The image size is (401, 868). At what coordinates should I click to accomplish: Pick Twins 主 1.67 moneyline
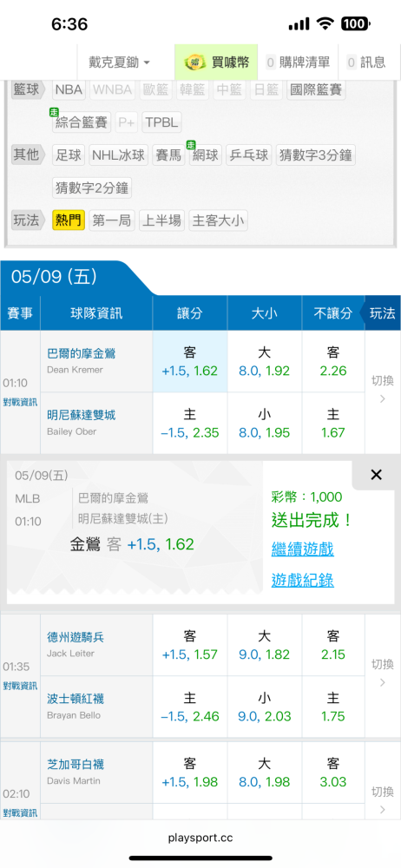(x=333, y=424)
